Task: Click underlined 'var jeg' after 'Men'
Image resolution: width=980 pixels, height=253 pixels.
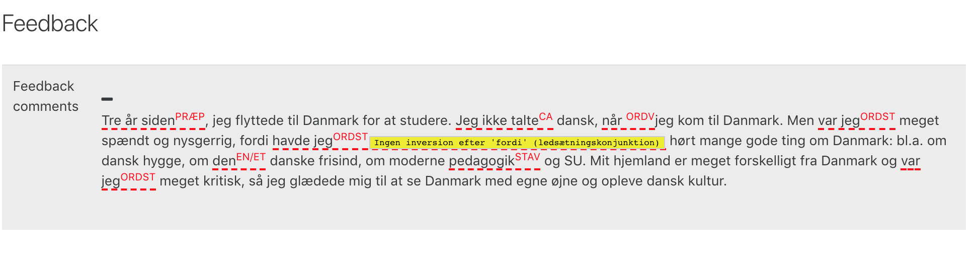Action: [839, 120]
